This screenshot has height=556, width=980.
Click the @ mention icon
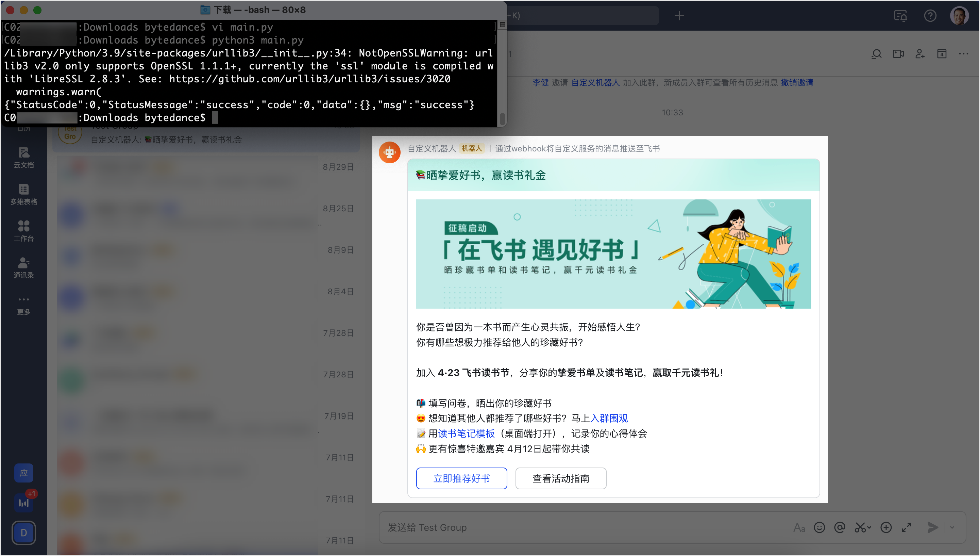pos(840,527)
